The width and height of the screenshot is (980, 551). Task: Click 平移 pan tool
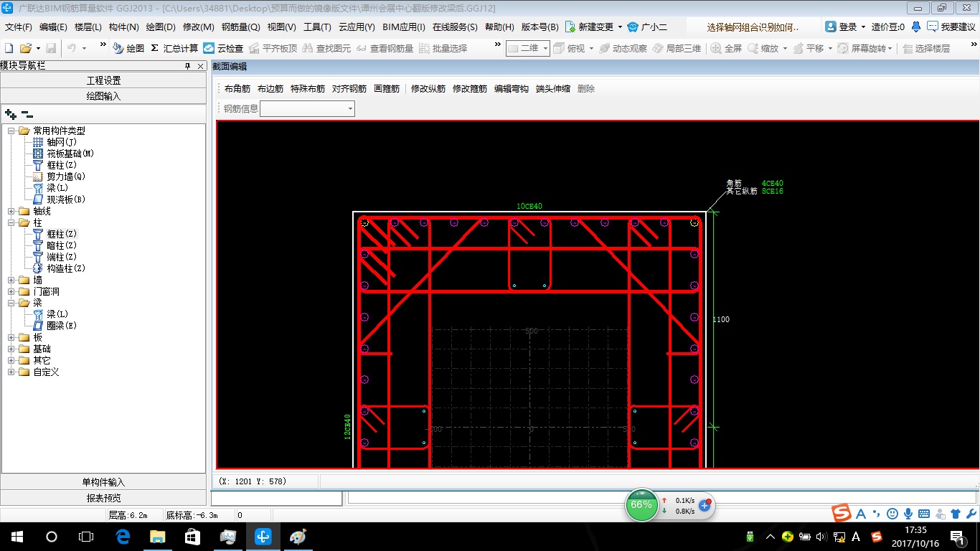click(808, 48)
